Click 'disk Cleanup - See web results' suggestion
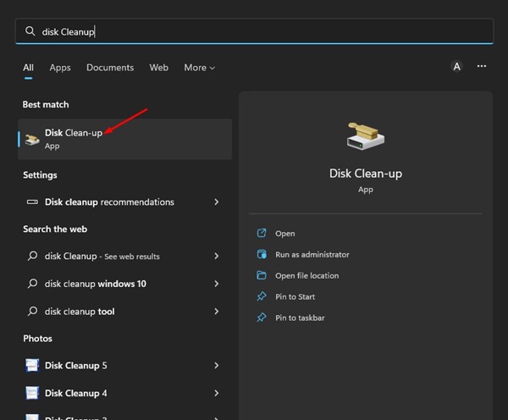This screenshot has height=420, width=508. tap(125, 256)
